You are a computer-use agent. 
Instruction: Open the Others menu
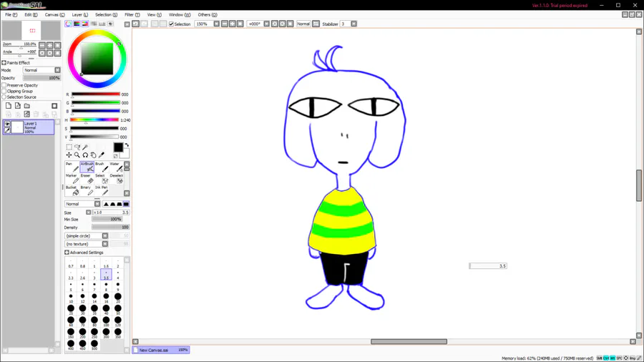click(x=208, y=15)
